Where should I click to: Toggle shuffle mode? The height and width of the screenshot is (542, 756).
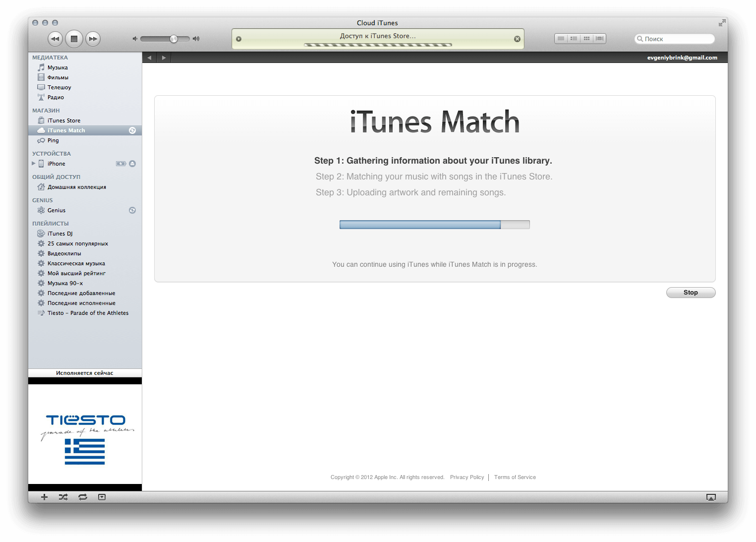63,497
